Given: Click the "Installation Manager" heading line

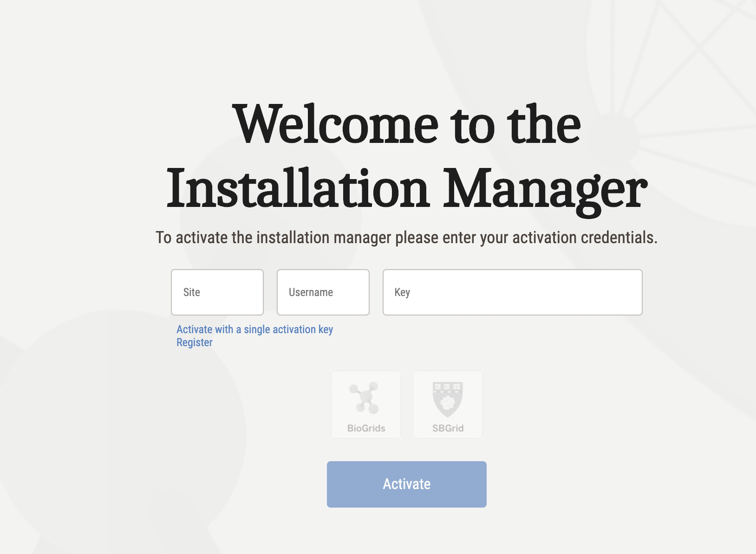Looking at the screenshot, I should pos(406,189).
